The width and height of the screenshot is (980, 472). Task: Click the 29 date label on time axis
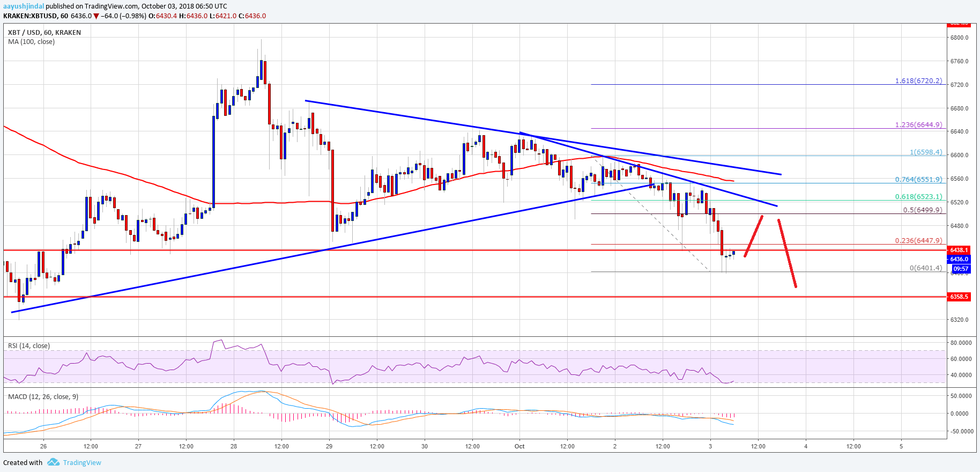(329, 446)
